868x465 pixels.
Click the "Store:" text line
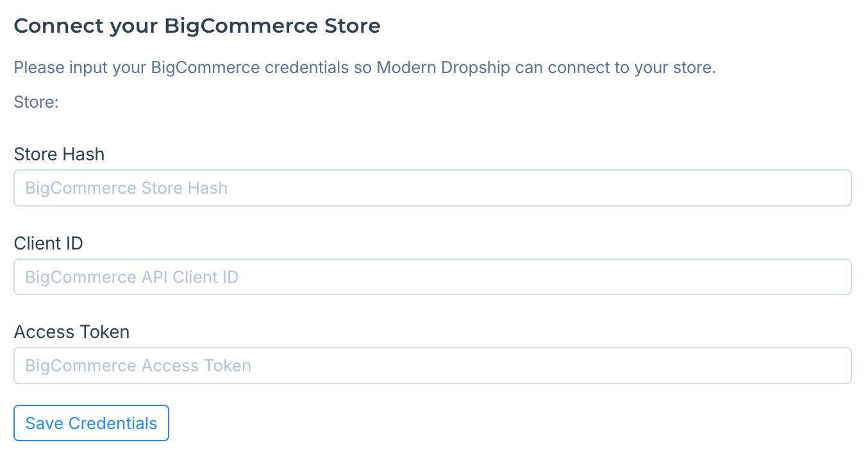[x=36, y=103]
